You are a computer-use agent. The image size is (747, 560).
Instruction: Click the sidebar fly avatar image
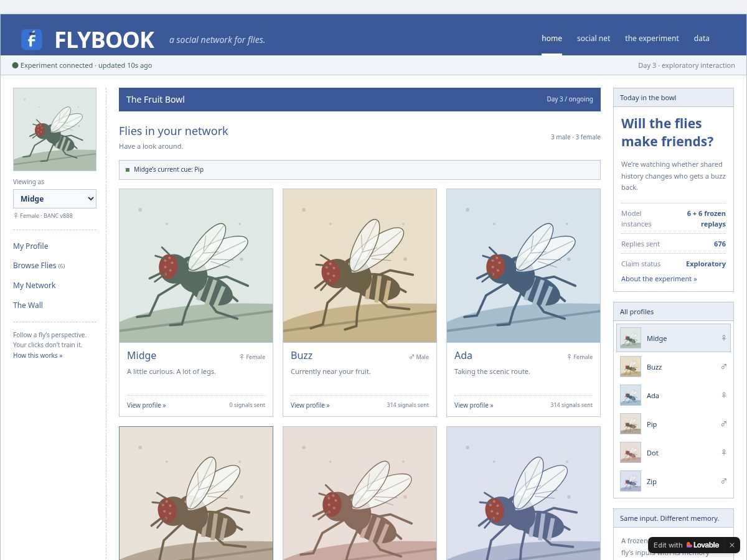point(55,129)
